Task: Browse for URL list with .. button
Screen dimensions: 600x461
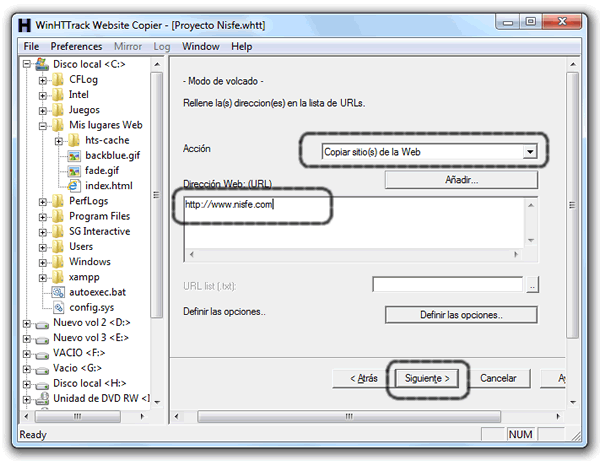Action: click(x=532, y=285)
